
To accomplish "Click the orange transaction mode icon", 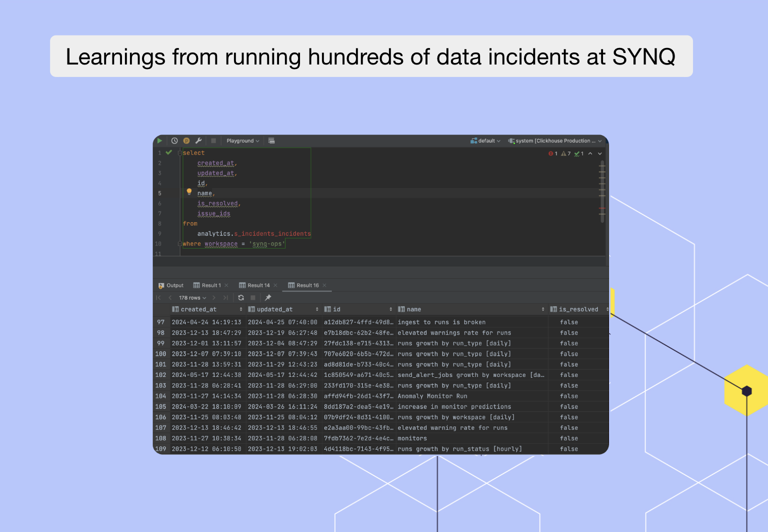I will (186, 141).
